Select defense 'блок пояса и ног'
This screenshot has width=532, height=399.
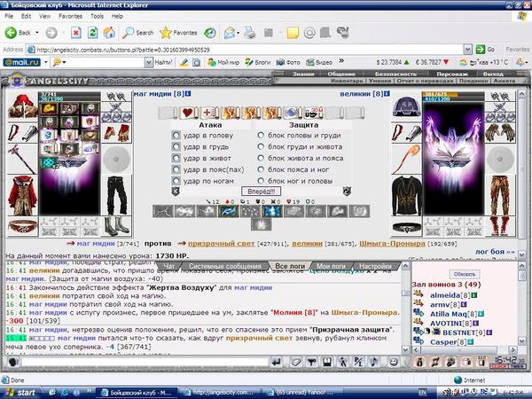pyautogui.click(x=261, y=169)
